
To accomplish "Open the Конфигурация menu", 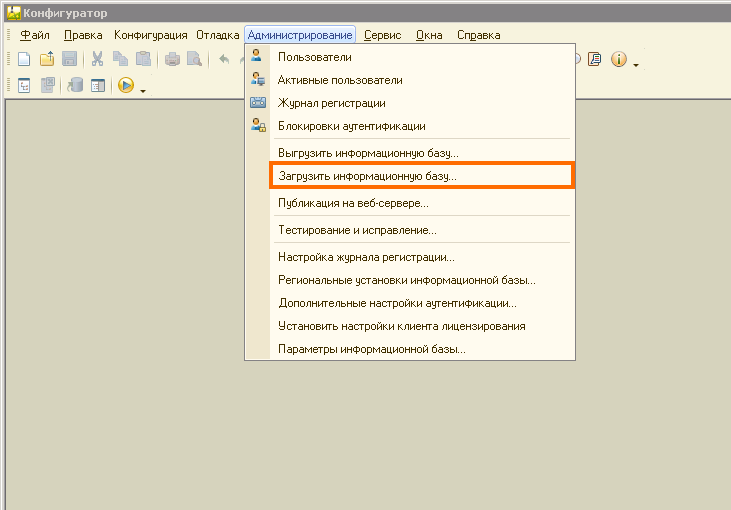I will (x=150, y=35).
